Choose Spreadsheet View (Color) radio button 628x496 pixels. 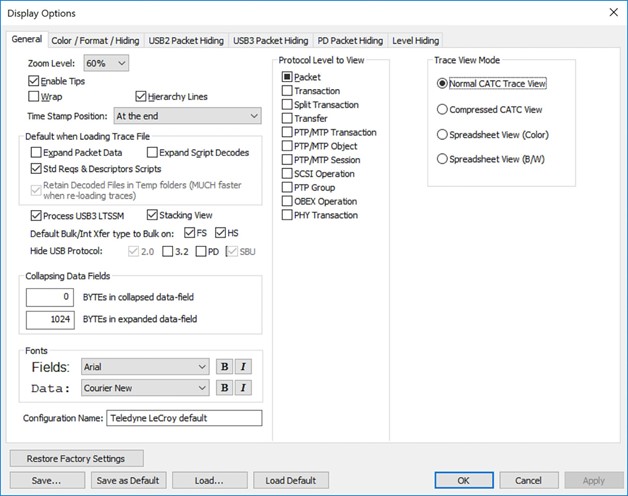point(442,135)
